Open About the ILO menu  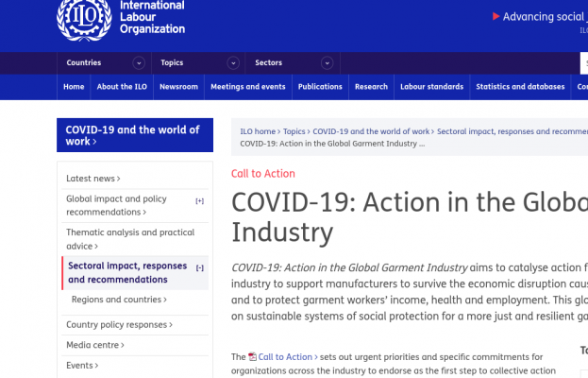coord(121,87)
